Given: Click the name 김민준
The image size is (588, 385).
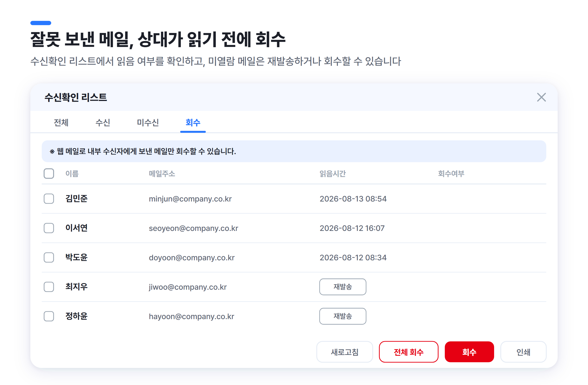Looking at the screenshot, I should pos(76,199).
